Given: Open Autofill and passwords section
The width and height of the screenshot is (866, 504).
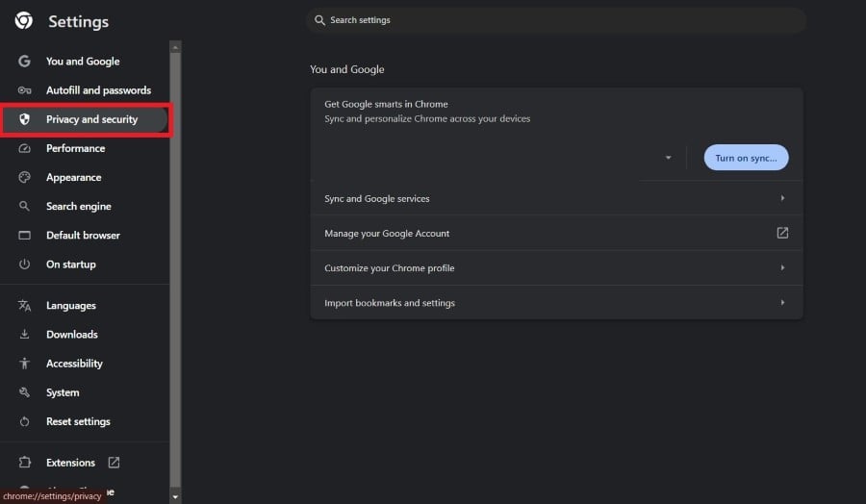Looking at the screenshot, I should click(x=85, y=90).
